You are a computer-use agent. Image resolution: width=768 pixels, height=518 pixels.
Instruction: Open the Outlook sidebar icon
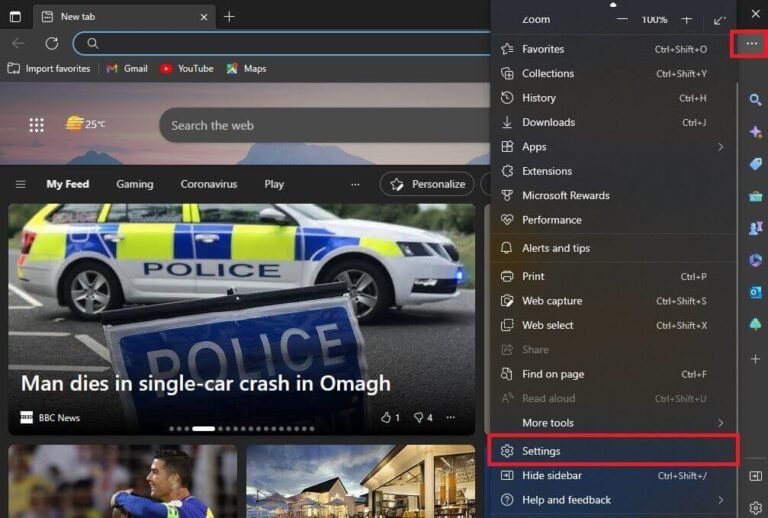coord(755,292)
